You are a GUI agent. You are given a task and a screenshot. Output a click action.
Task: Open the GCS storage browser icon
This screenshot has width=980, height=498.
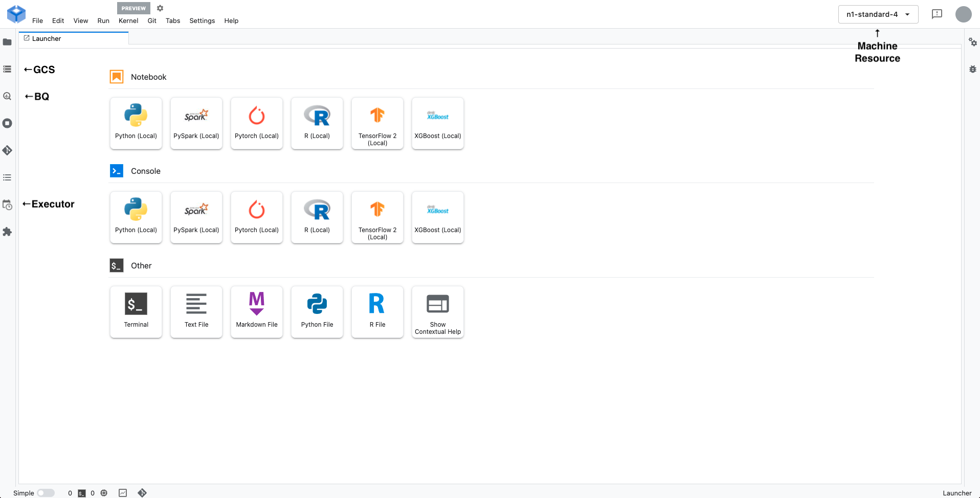click(x=7, y=69)
